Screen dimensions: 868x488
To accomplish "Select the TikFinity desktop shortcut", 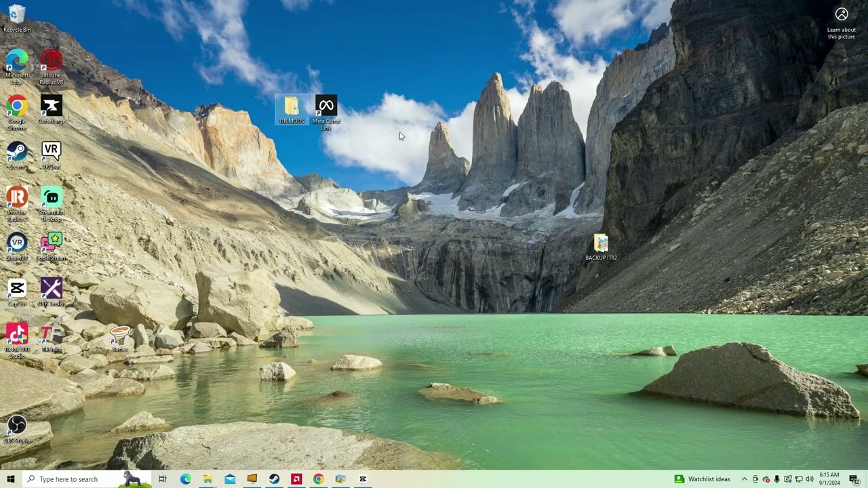I will [51, 338].
